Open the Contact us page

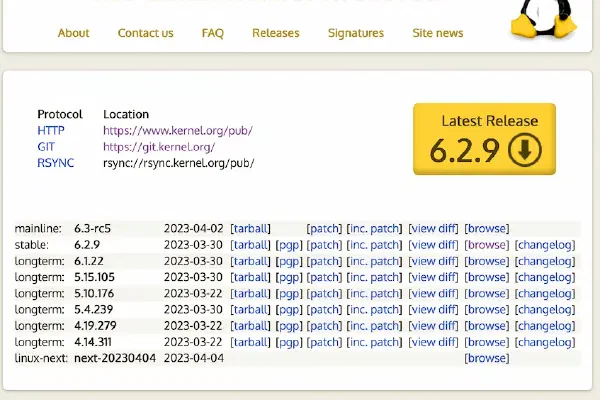pyautogui.click(x=145, y=33)
